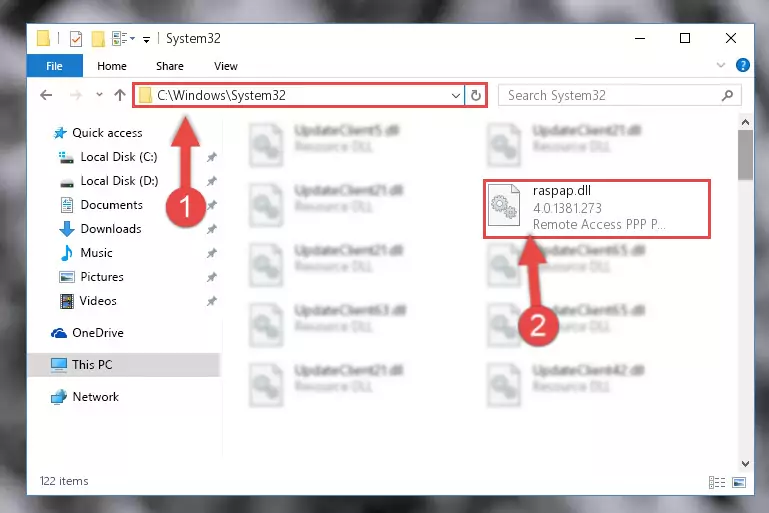769x513 pixels.
Task: Open OneDrive in navigation pane
Action: 98,333
